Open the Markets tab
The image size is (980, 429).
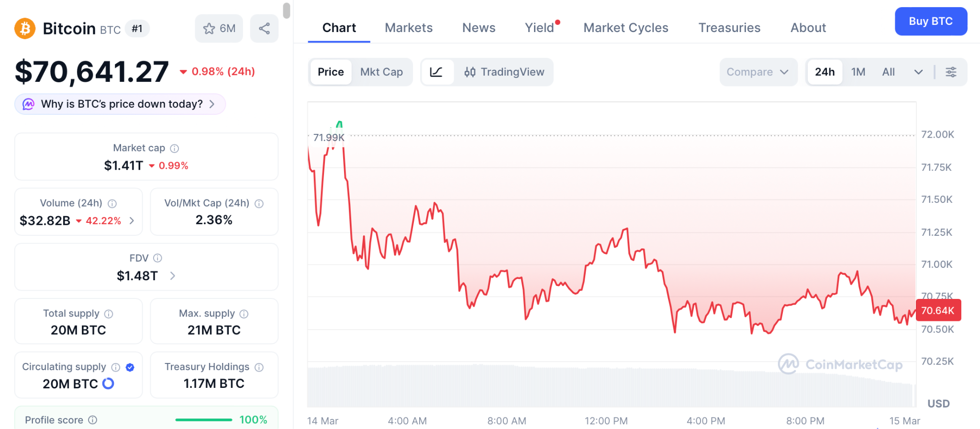pyautogui.click(x=409, y=28)
